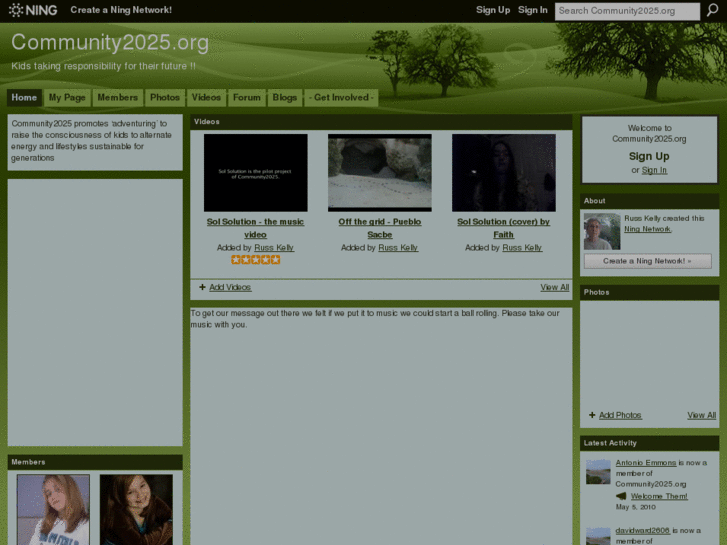Click Sign In link in the welcome box
The image size is (727, 545).
coord(654,170)
